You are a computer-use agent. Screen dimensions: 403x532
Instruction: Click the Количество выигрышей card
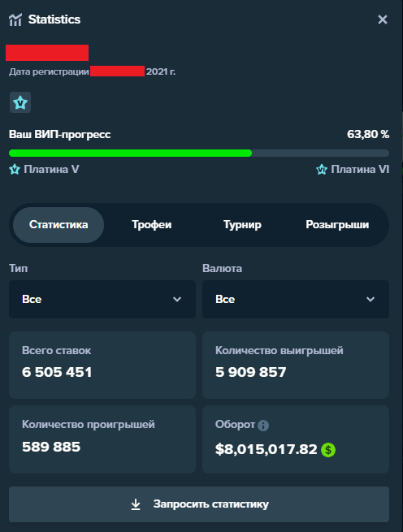[296, 365]
